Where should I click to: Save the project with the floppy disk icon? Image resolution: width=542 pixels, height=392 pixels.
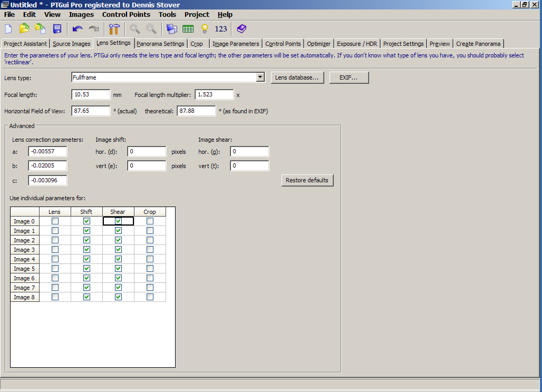(57, 28)
